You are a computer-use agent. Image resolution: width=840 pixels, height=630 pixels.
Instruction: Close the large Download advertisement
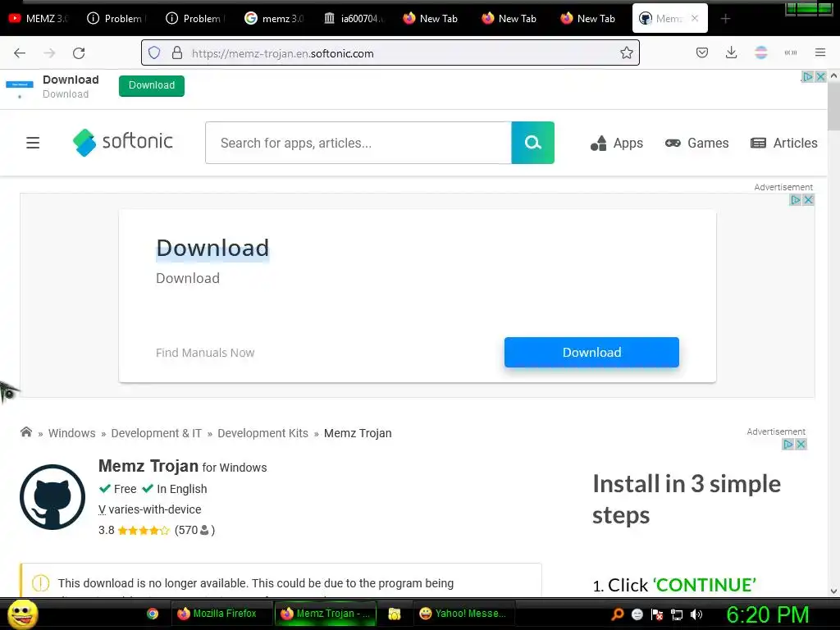tap(808, 200)
